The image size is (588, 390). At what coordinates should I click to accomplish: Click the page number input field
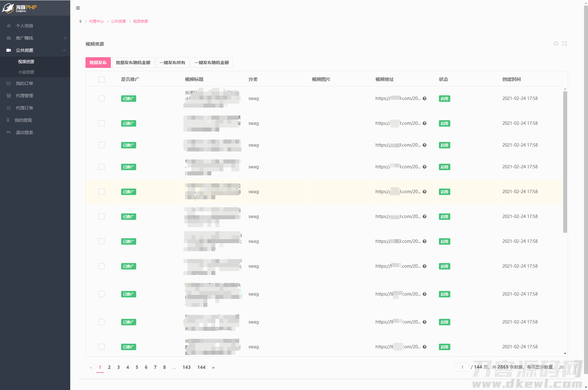coord(462,367)
